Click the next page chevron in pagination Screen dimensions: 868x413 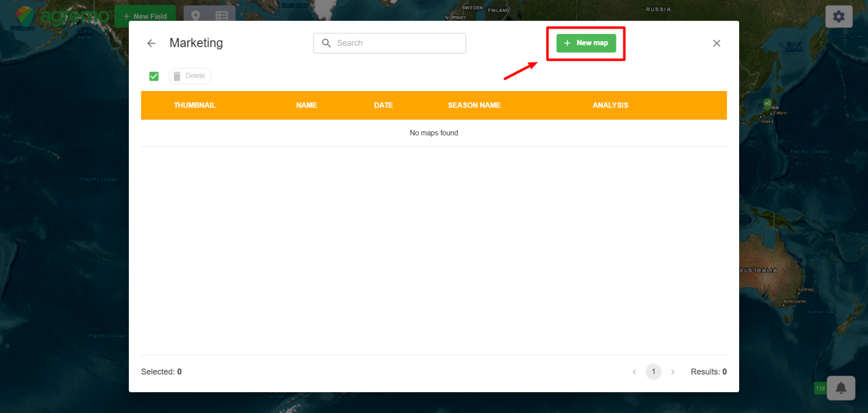(672, 372)
